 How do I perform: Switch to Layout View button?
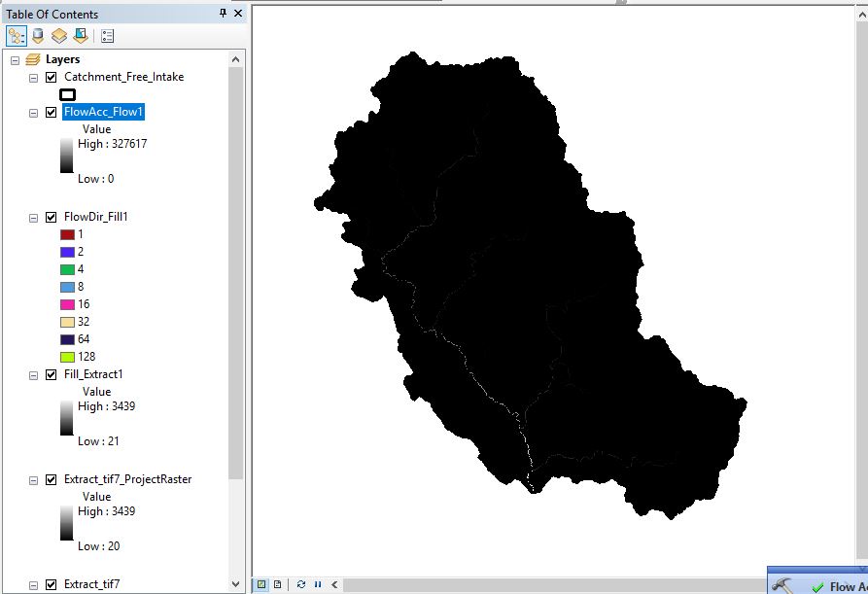[278, 584]
